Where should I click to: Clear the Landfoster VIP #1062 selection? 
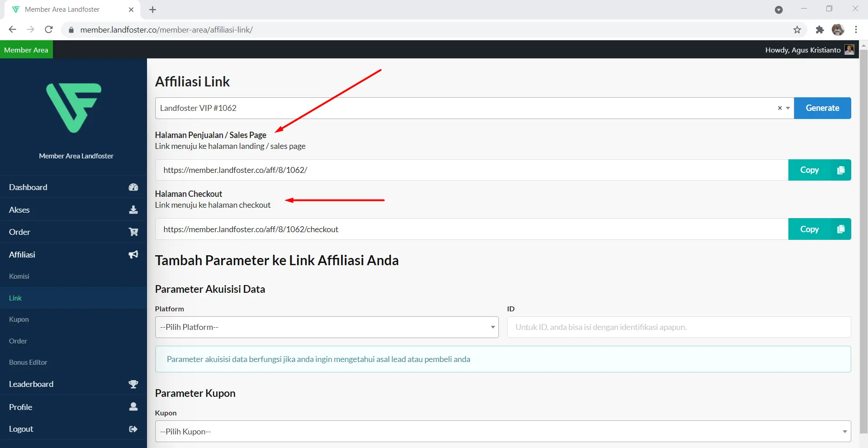[x=779, y=108]
